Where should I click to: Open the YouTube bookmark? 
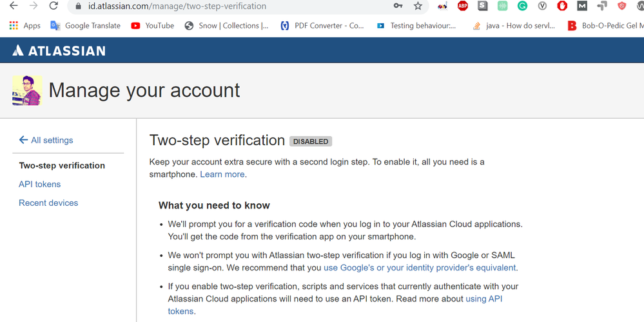point(152,26)
